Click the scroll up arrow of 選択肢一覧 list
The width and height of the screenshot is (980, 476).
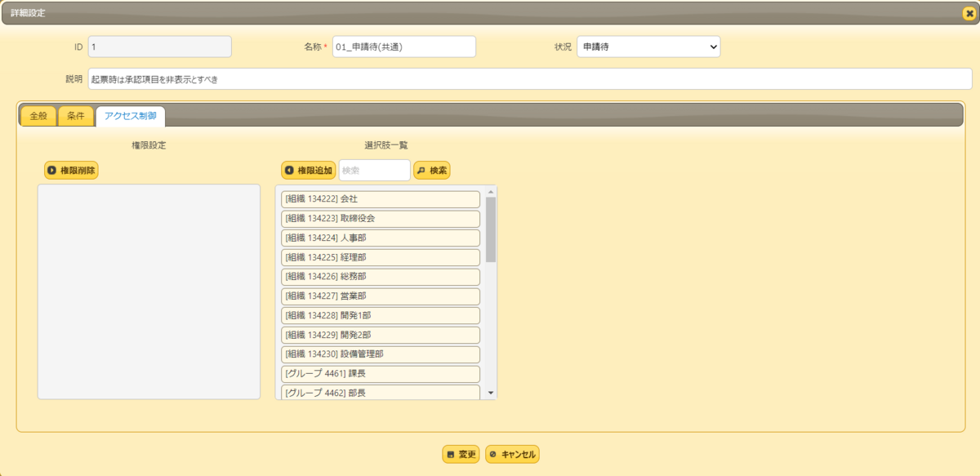click(x=491, y=193)
